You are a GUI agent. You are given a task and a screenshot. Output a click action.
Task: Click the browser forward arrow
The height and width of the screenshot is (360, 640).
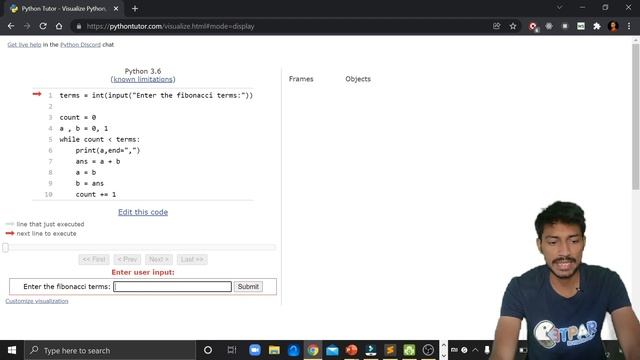click(27, 26)
